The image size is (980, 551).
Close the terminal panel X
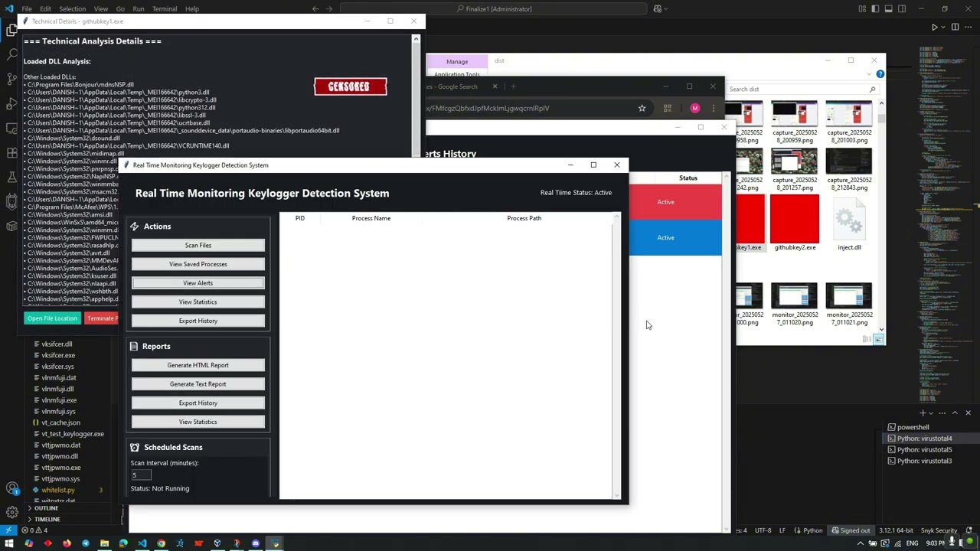pos(968,412)
